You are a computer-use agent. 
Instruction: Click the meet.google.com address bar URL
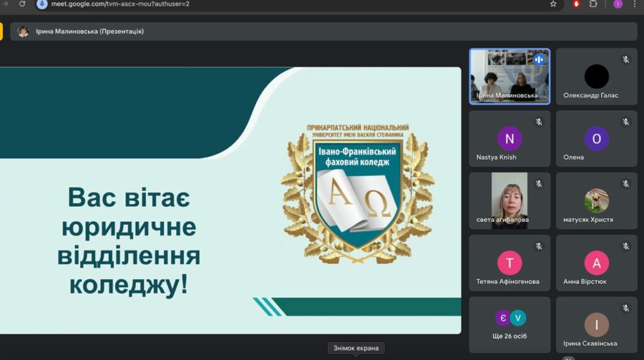click(119, 4)
